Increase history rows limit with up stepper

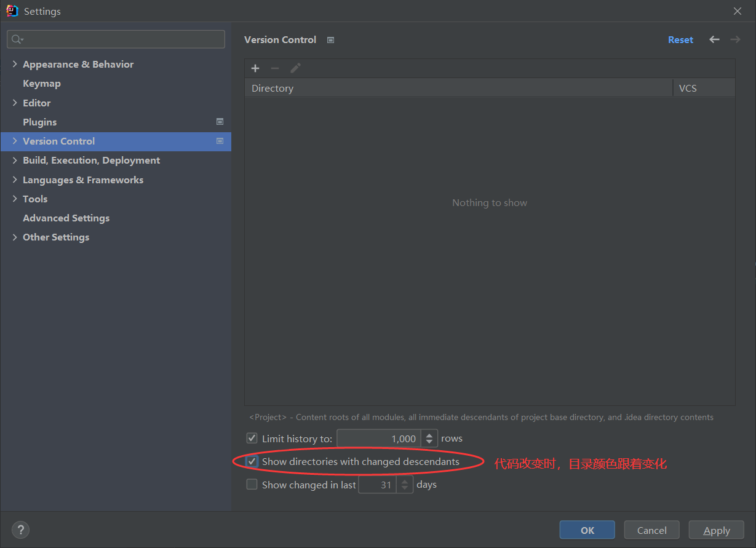point(429,434)
